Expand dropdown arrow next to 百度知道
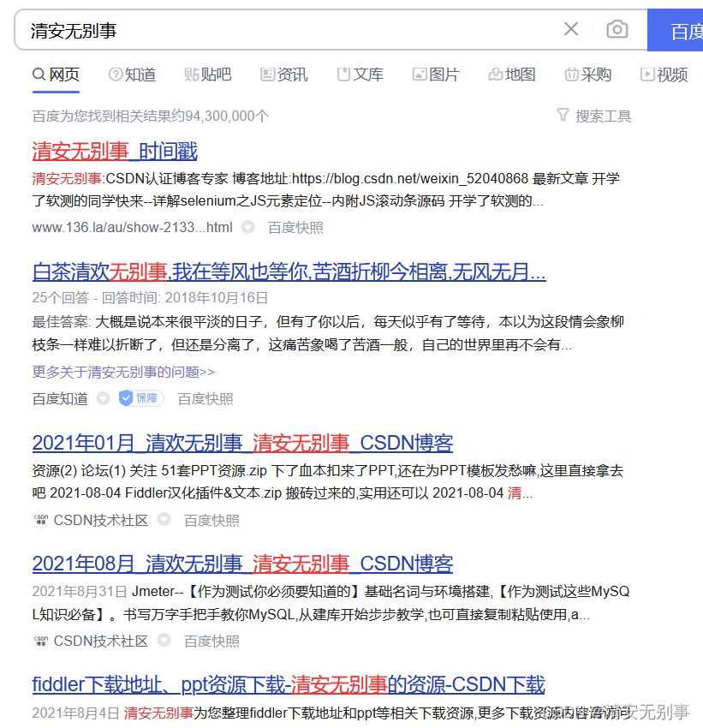The width and height of the screenshot is (703, 728). pos(103,398)
